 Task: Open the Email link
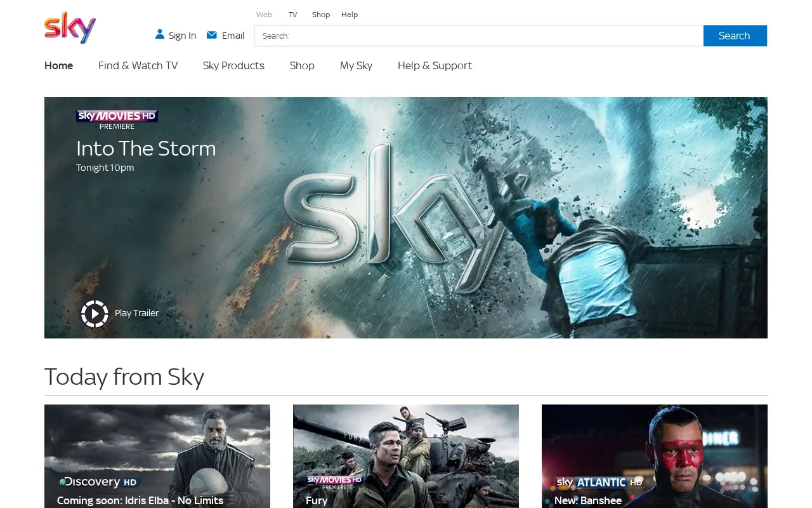tap(233, 36)
